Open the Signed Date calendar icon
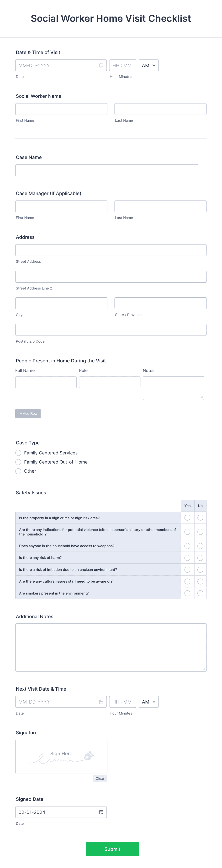Viewport: 222px width, 868px height. 101,812
